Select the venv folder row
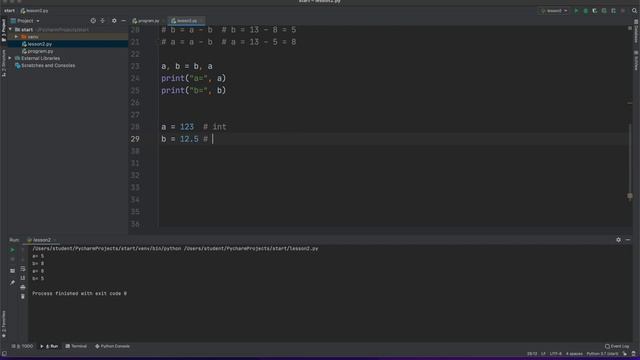Image resolution: width=640 pixels, height=360 pixels. click(x=68, y=37)
